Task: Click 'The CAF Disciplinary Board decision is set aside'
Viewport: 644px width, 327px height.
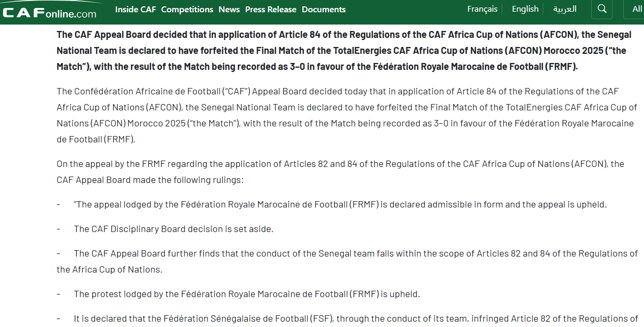Action: pos(173,229)
